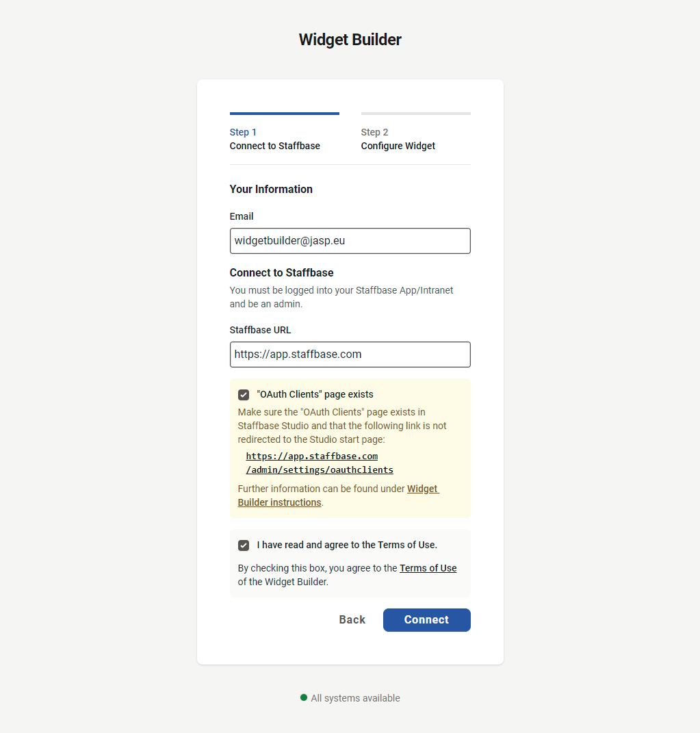Click the Back button

click(x=352, y=619)
